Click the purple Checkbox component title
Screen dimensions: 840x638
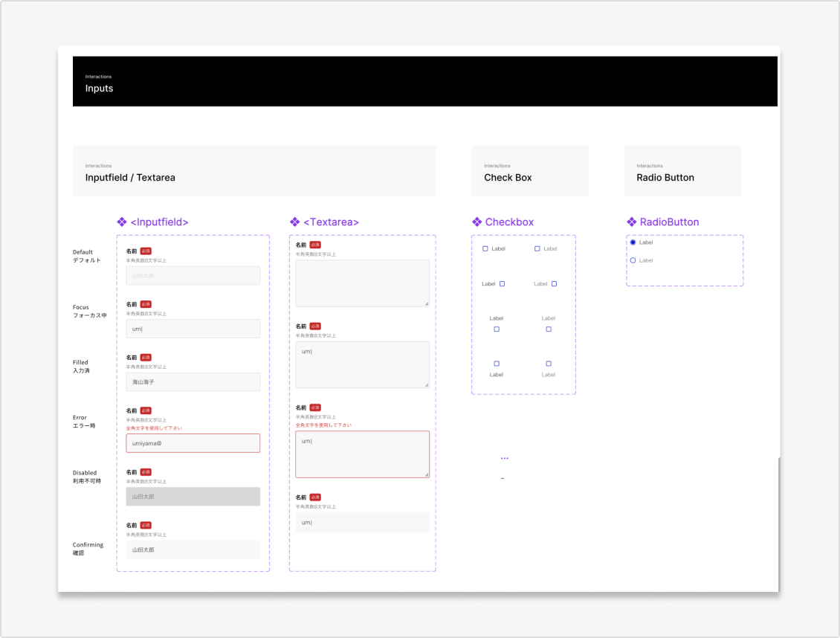[509, 222]
